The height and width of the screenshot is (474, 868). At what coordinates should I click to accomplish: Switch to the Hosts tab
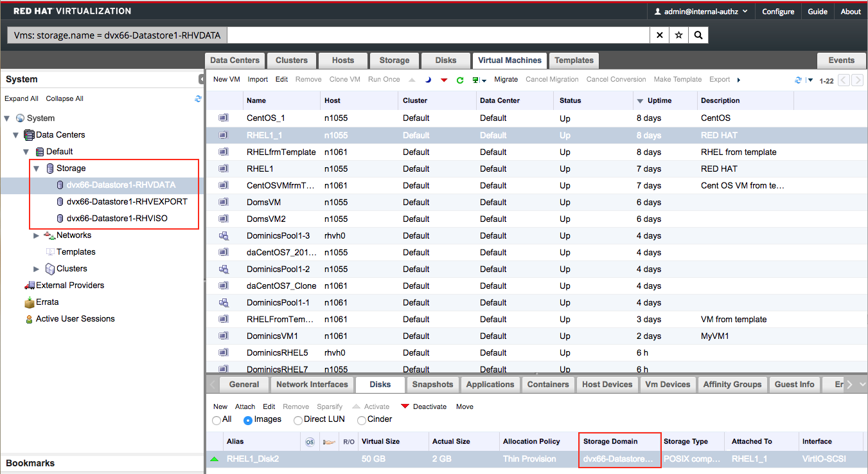tap(343, 60)
